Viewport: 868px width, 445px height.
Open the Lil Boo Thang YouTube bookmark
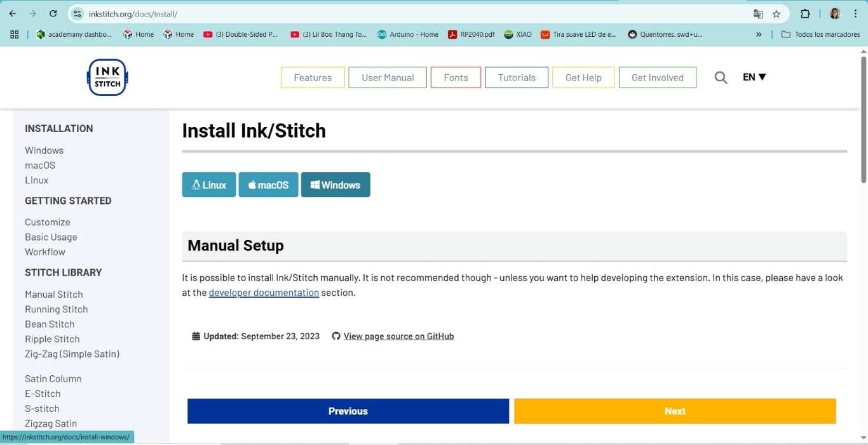coord(329,34)
